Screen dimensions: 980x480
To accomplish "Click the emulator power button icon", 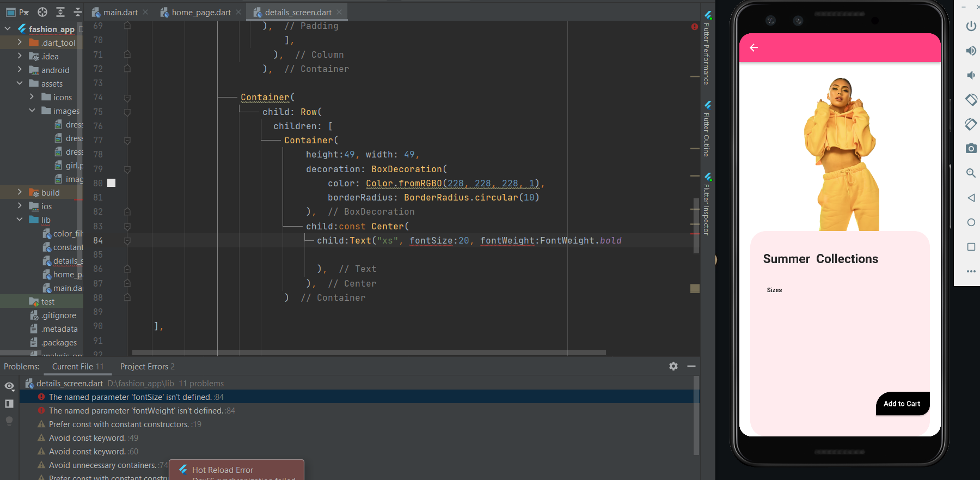I will (x=971, y=26).
